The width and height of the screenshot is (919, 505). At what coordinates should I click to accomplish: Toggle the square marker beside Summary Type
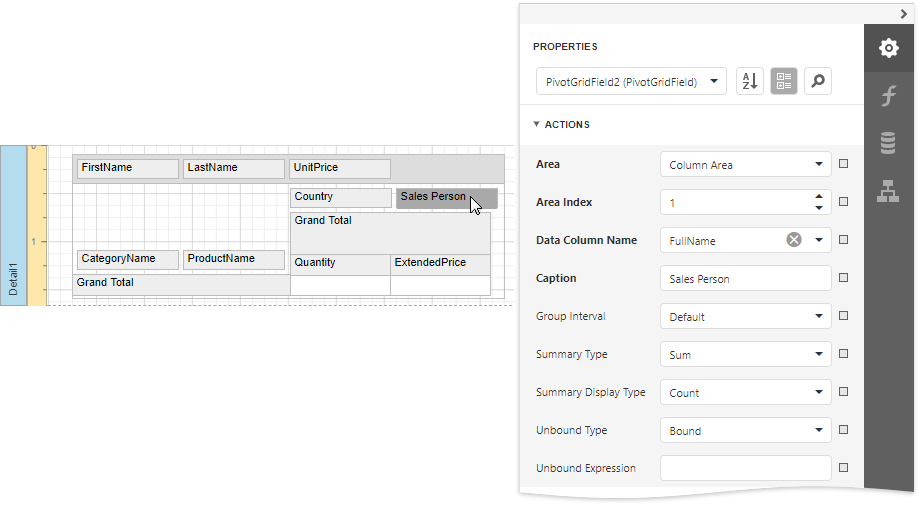click(843, 354)
